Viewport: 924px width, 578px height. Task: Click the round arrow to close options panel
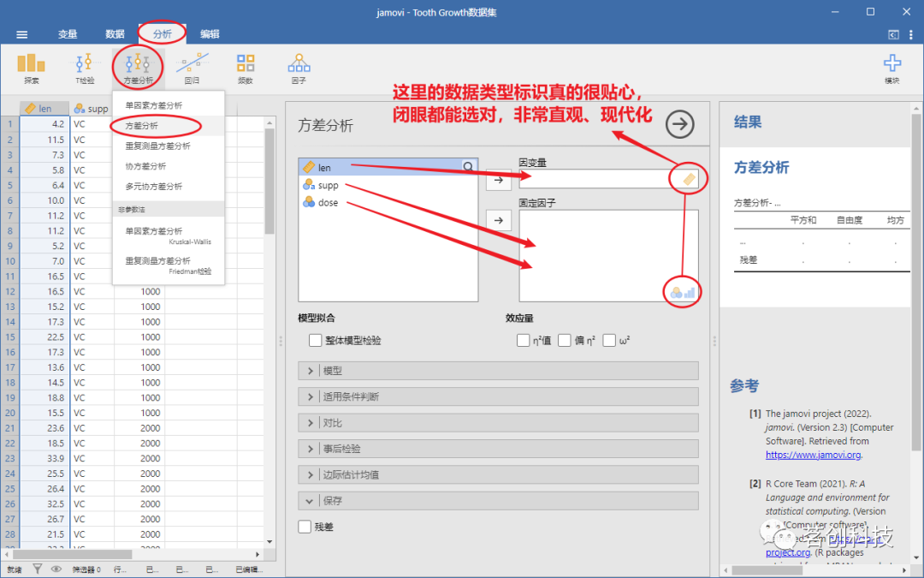[x=679, y=124]
